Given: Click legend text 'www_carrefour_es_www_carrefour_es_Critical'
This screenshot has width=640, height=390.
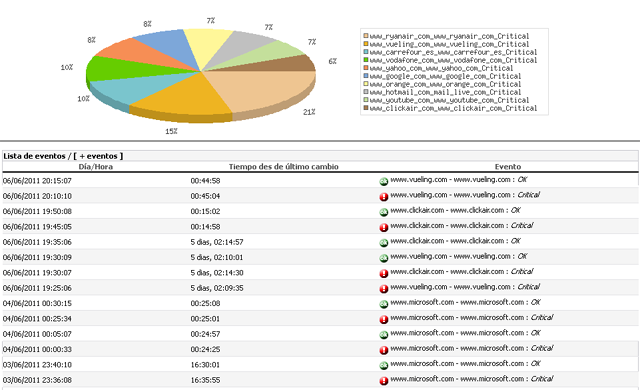Looking at the screenshot, I should [453, 52].
